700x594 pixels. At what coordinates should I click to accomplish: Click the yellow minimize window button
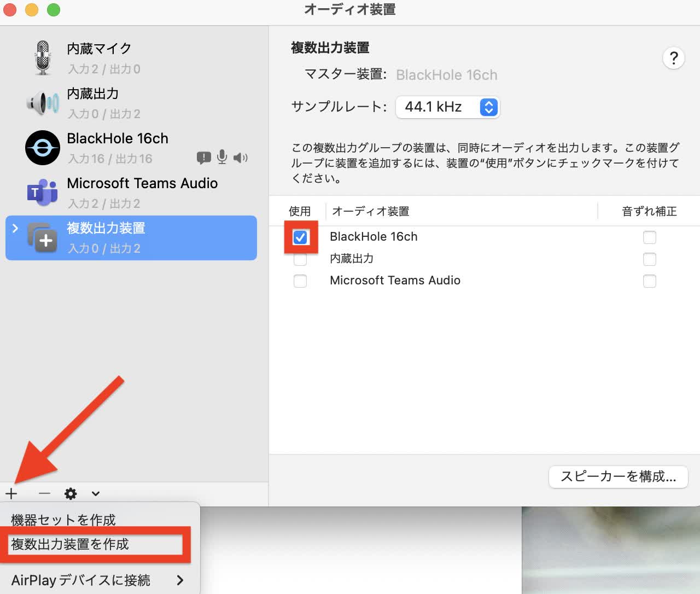32,10
